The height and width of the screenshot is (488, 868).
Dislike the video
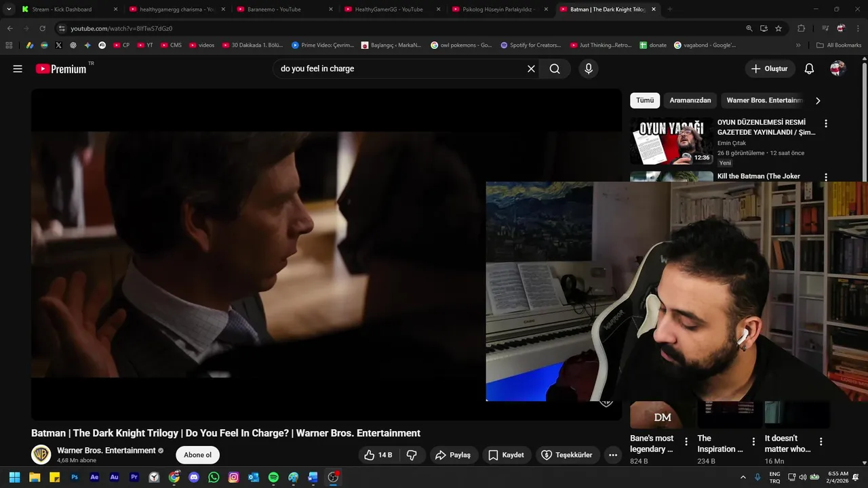point(412,455)
